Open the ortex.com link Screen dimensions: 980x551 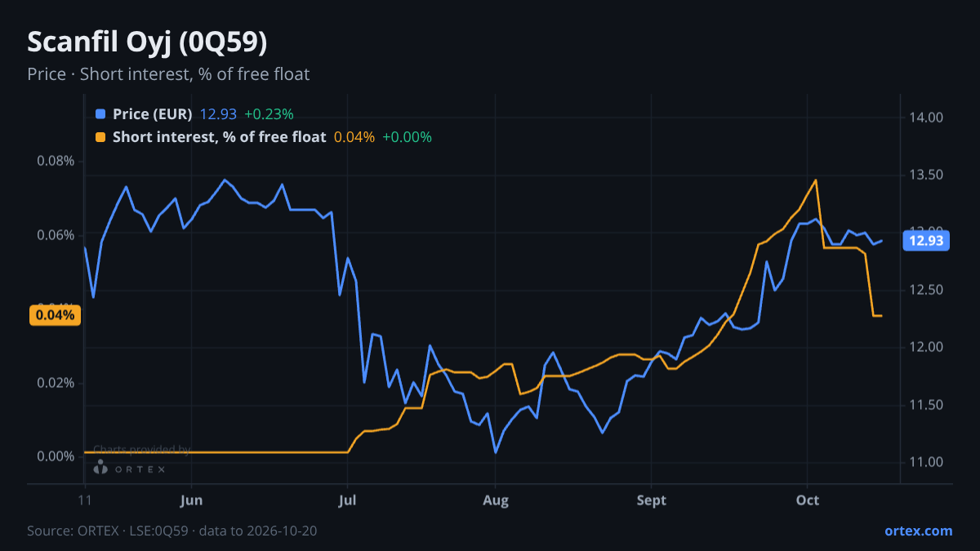pyautogui.click(x=918, y=531)
